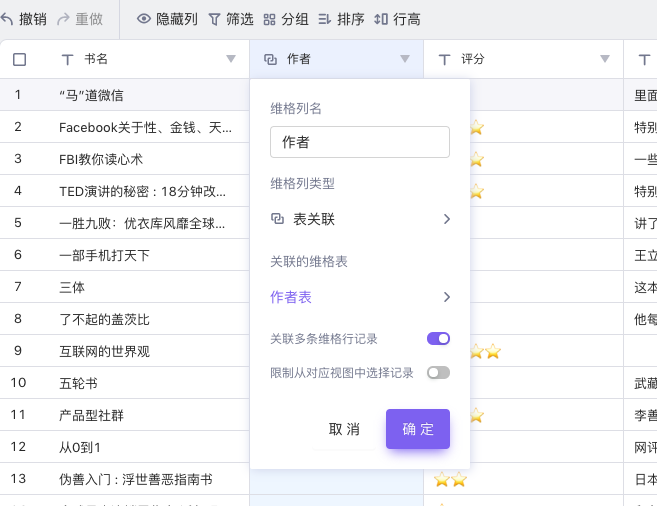Enable 限制从对应视图中选择记录 toggle
657x506 pixels.
coord(438,373)
